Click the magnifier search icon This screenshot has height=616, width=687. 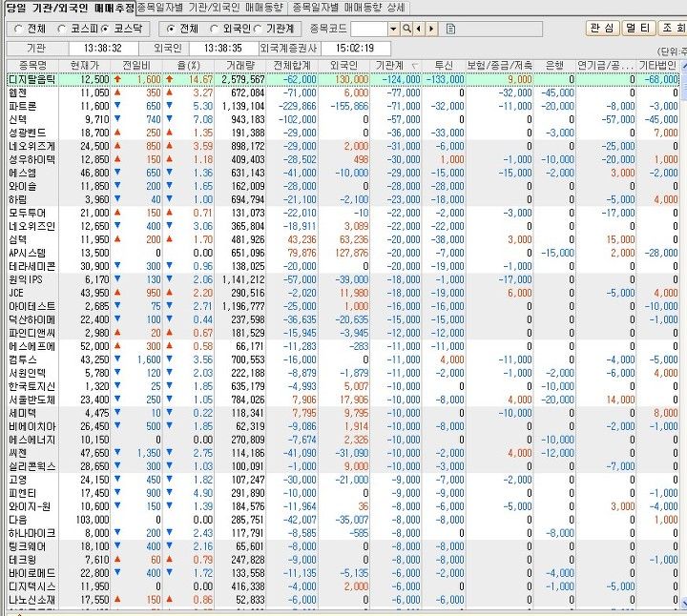(406, 29)
